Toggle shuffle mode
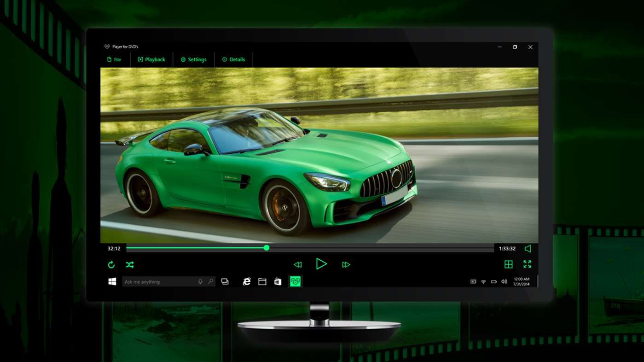 coord(129,264)
